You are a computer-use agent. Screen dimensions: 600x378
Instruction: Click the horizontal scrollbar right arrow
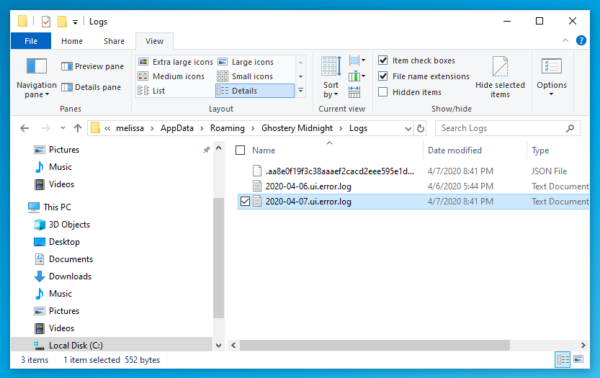click(x=583, y=345)
